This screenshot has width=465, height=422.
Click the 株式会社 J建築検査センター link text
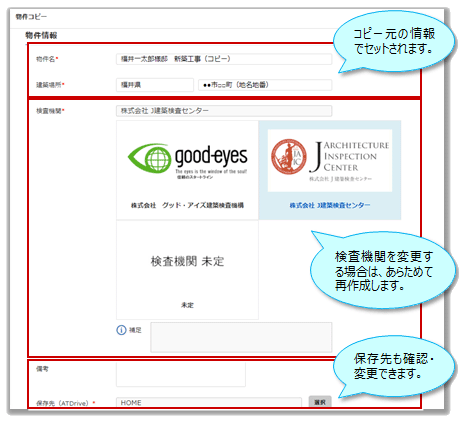(330, 205)
